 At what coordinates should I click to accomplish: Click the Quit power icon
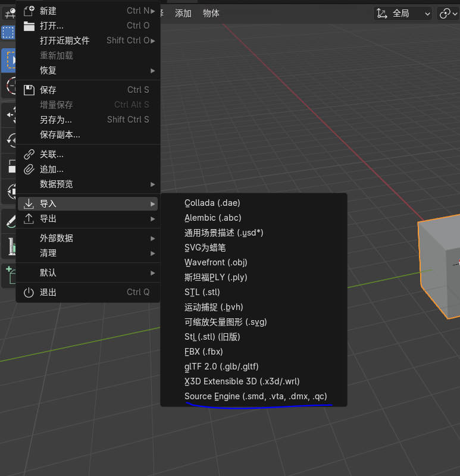[29, 292]
